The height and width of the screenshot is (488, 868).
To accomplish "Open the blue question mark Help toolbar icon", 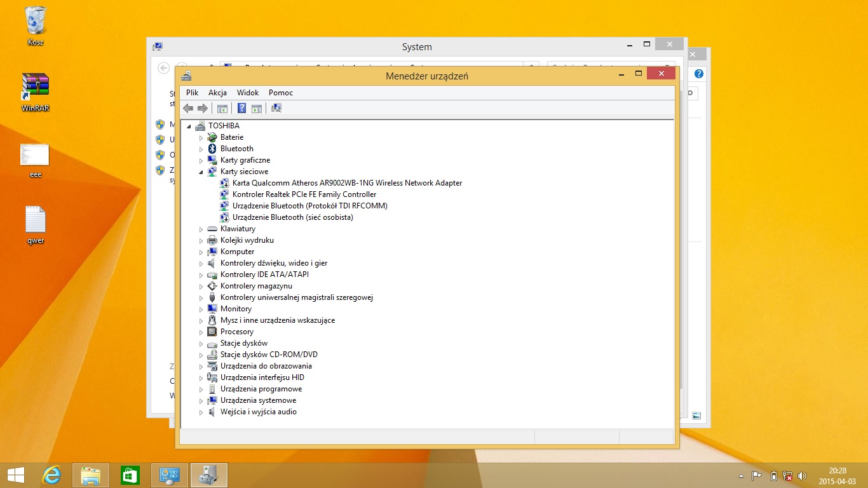I will (241, 108).
